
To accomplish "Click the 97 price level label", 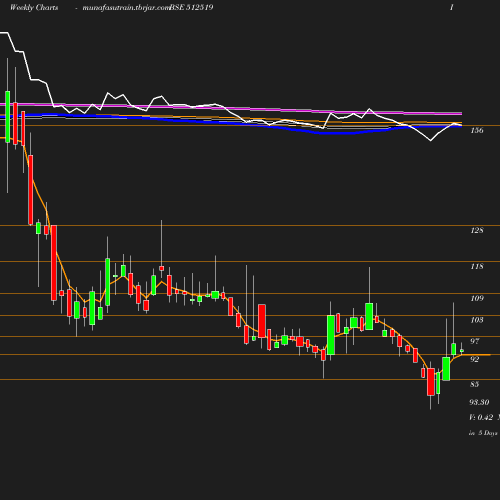I will pos(474,341).
